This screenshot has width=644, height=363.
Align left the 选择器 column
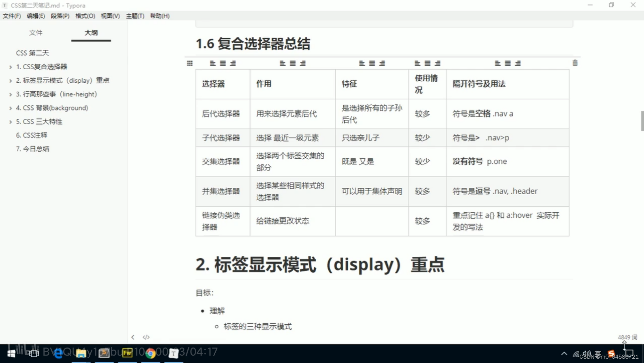click(213, 63)
